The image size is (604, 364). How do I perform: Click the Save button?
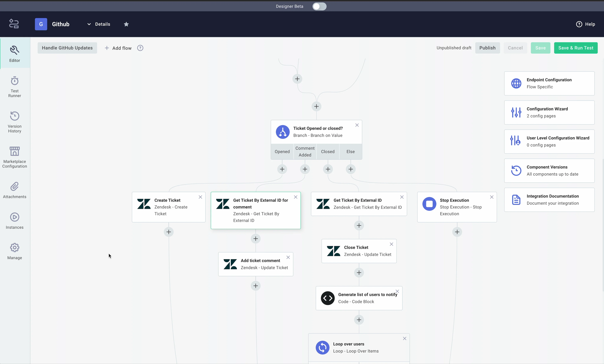pyautogui.click(x=540, y=48)
